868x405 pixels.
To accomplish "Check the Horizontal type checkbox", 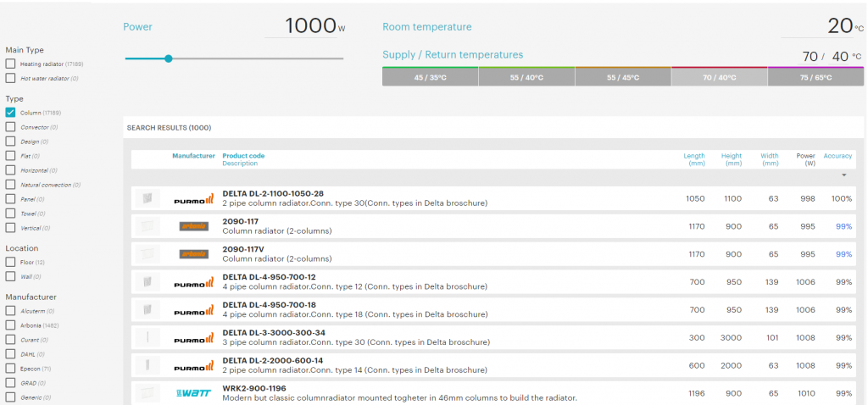I will (x=10, y=169).
